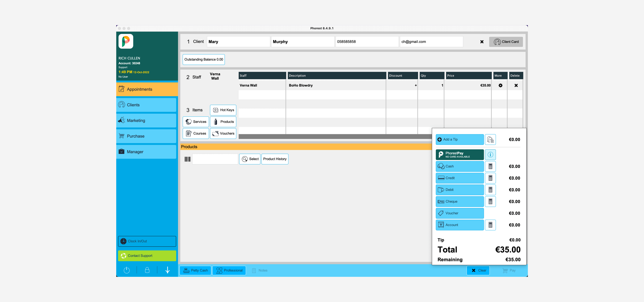Select Courses item type
The width and height of the screenshot is (644, 302).
click(196, 134)
